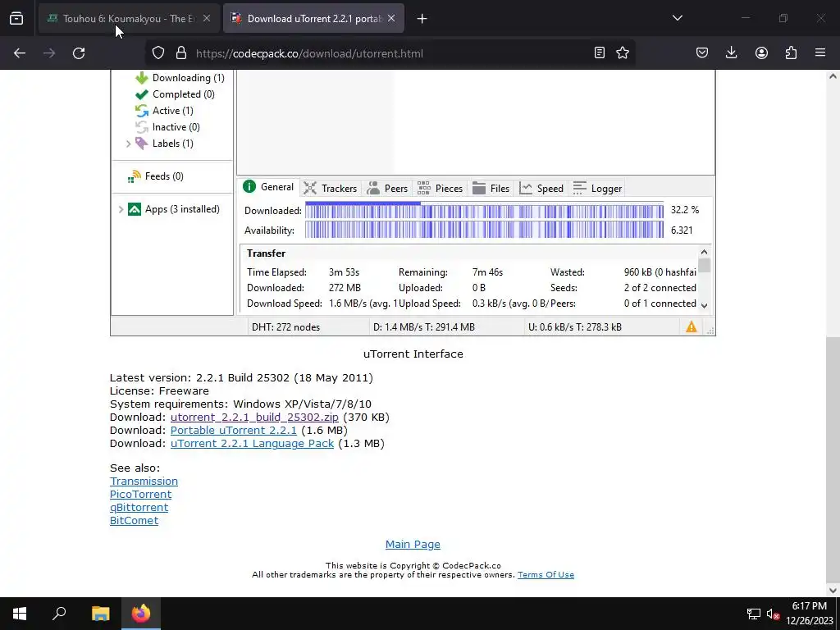This screenshot has height=630, width=840.
Task: Open the Transmission link
Action: [x=144, y=482]
